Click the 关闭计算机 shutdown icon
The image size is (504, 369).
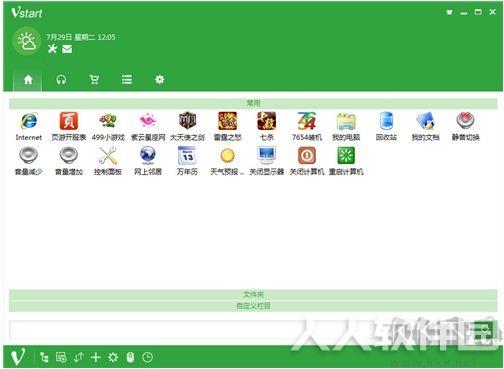click(307, 156)
